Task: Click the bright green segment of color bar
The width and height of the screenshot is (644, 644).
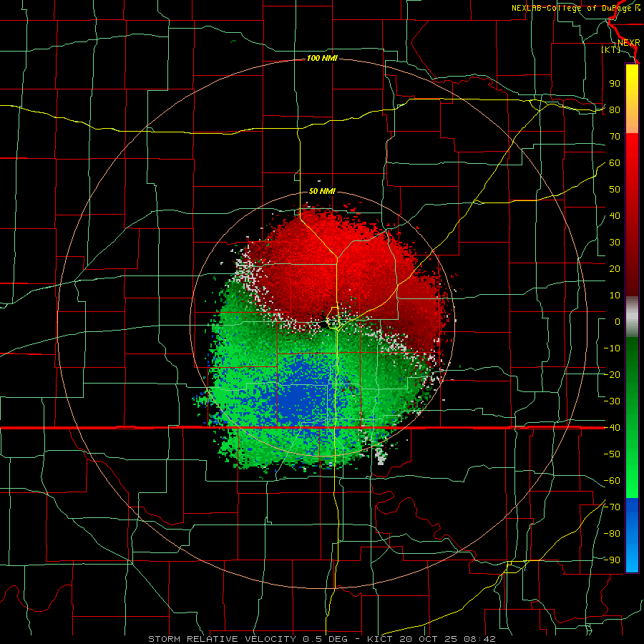Action: point(632,472)
